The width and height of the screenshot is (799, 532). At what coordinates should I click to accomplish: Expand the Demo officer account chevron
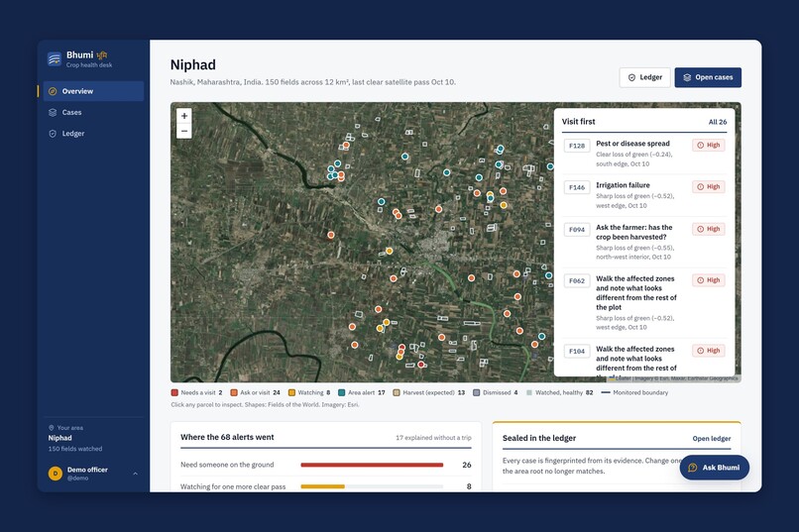point(136,474)
